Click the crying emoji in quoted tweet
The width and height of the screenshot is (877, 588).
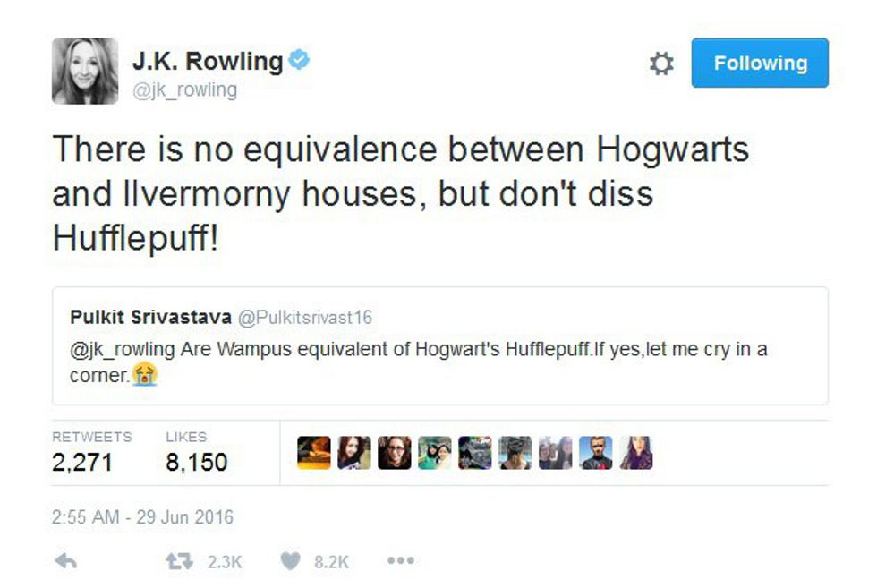[x=145, y=374]
